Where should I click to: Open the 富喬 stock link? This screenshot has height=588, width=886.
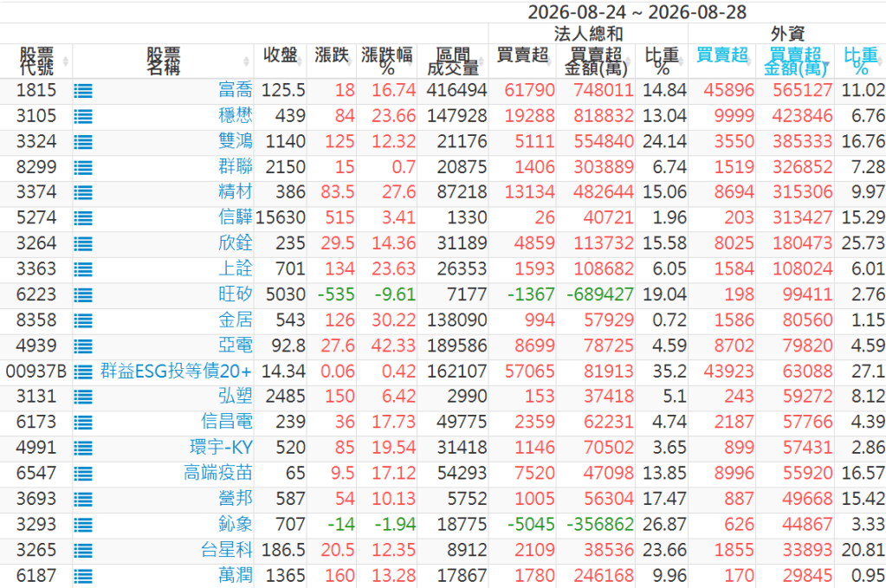click(235, 90)
